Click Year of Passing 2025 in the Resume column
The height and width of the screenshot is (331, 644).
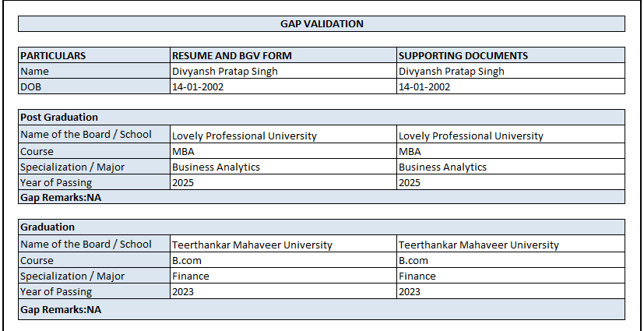183,182
